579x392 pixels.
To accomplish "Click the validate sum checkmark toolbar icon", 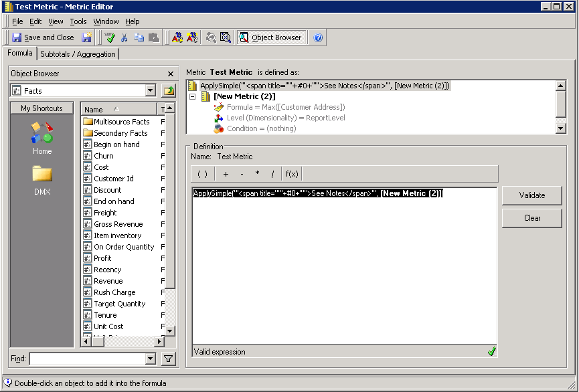I will tap(110, 37).
